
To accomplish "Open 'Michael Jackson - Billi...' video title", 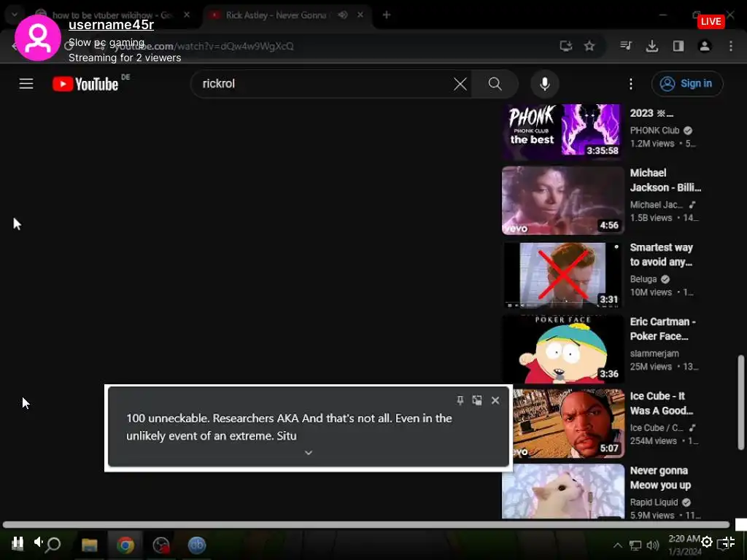I will click(665, 180).
